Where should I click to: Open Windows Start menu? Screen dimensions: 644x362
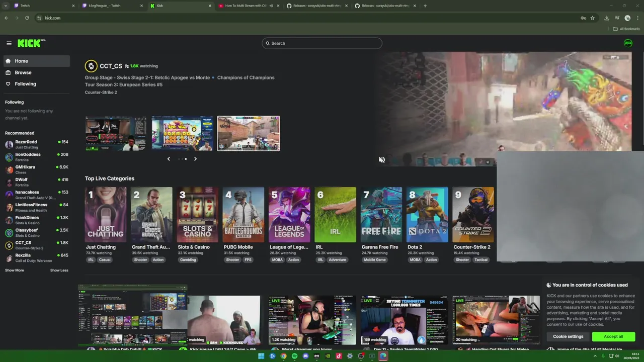coord(261,356)
